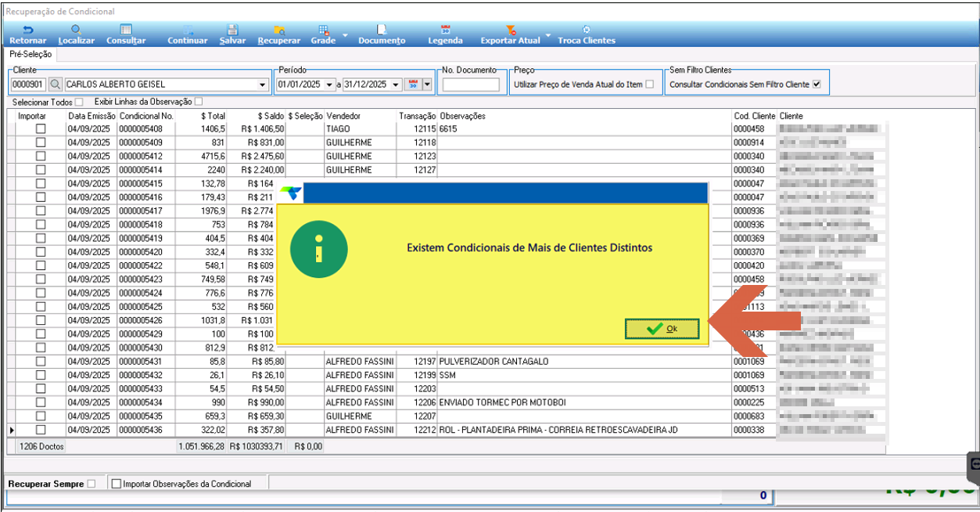Toggle the Selecionar Todos checkbox
This screenshot has width=980, height=512.
[79, 103]
